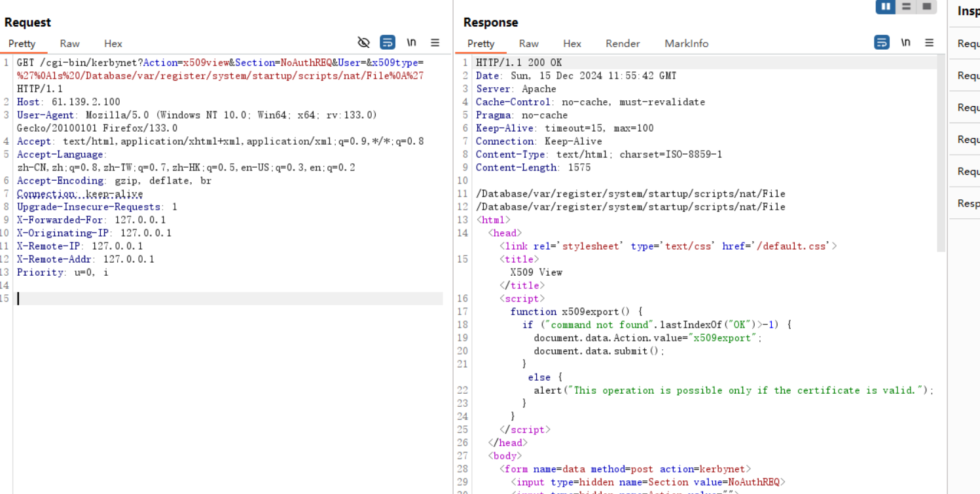Click the Connection: Keep-Alive response header
Image resolution: width=980 pixels, height=494 pixels.
(x=539, y=142)
